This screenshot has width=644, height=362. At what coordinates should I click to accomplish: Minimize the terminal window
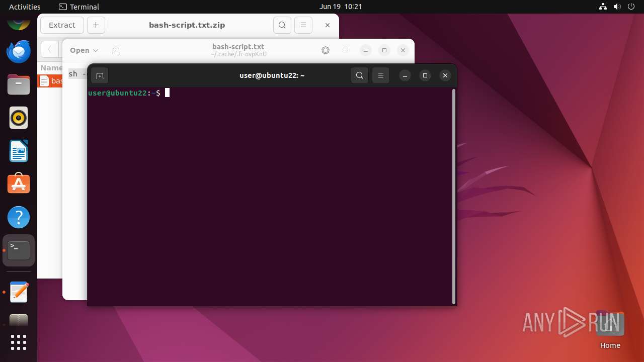pyautogui.click(x=405, y=75)
